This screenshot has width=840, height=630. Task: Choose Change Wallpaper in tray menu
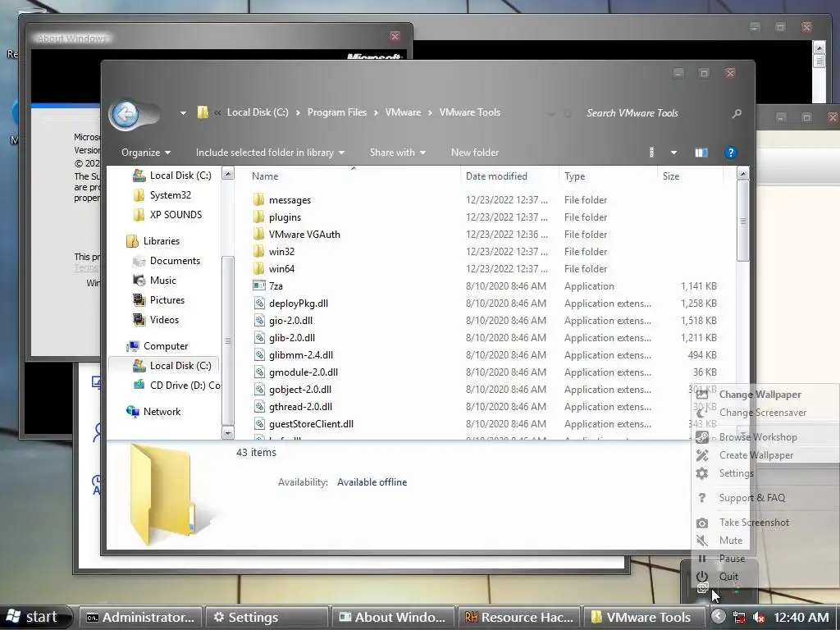point(760,395)
